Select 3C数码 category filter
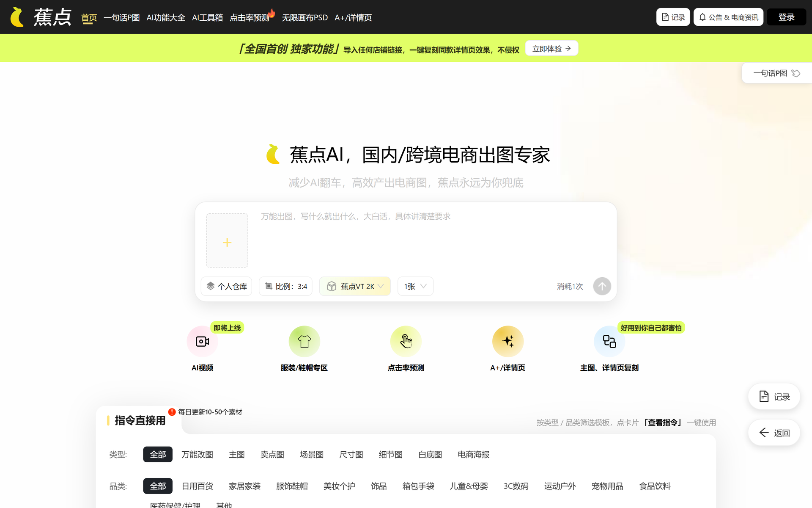The height and width of the screenshot is (508, 812). click(x=516, y=486)
